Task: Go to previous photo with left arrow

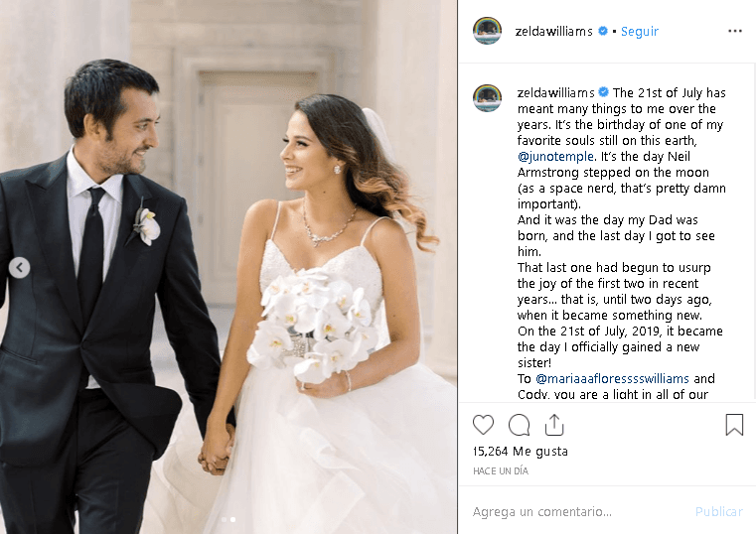Action: (x=19, y=267)
